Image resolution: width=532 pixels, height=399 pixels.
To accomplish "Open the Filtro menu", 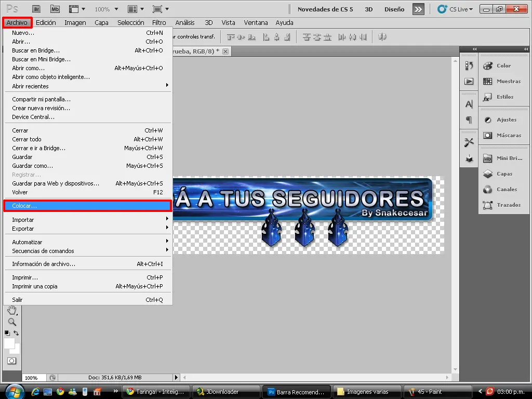I will [159, 23].
